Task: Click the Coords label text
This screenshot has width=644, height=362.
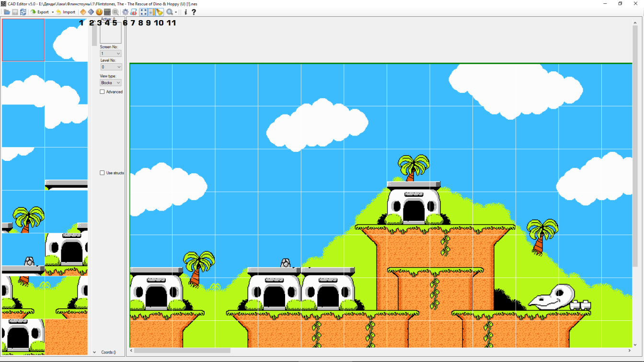Action: pyautogui.click(x=108, y=352)
